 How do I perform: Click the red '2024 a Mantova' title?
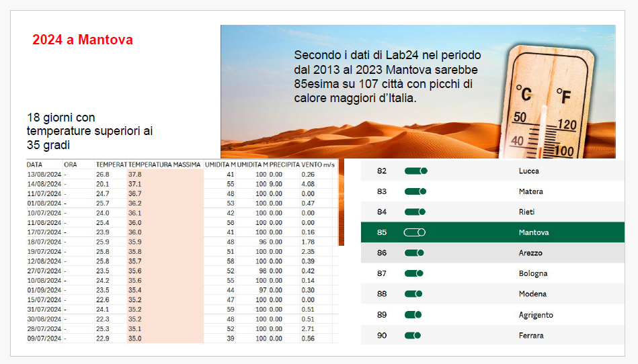[x=83, y=40]
